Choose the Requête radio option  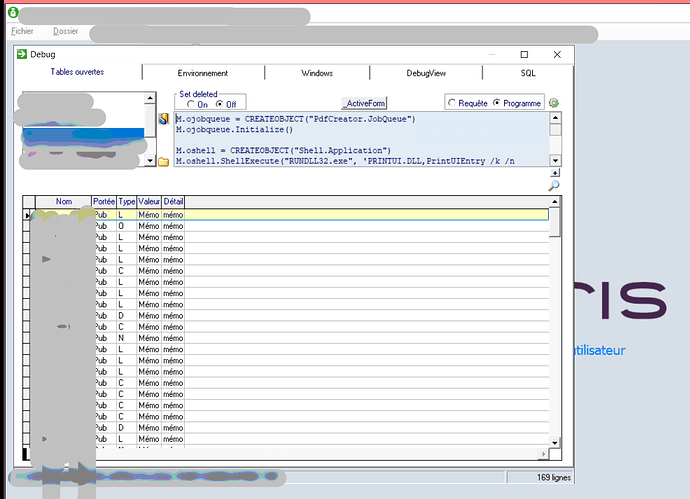point(451,103)
